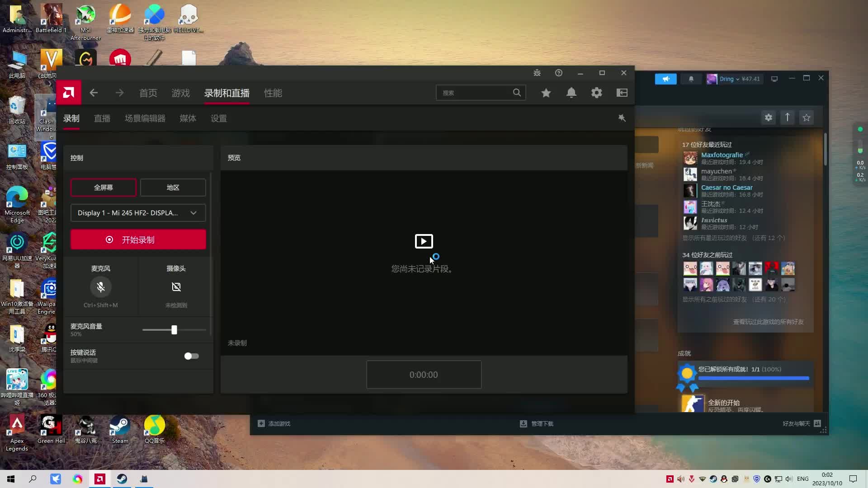The width and height of the screenshot is (868, 488).
Task: Adjust the microphone volume slider
Action: [174, 330]
